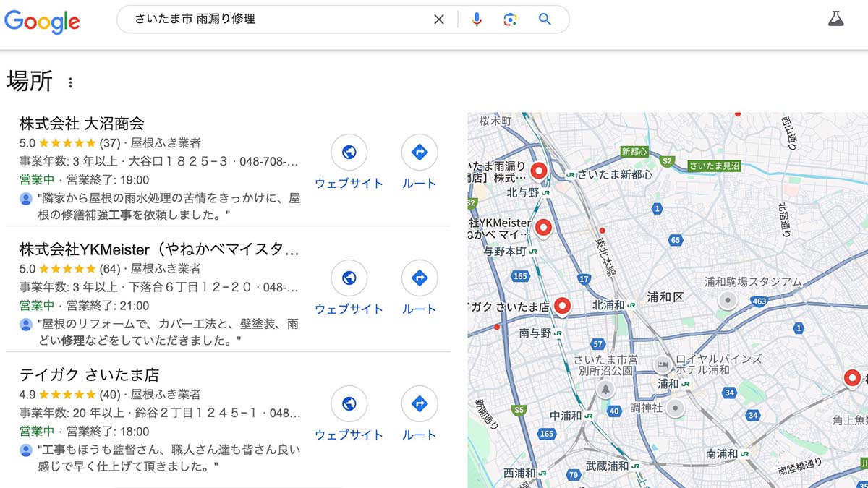Click the 新都心 expressway sign on map

click(634, 152)
